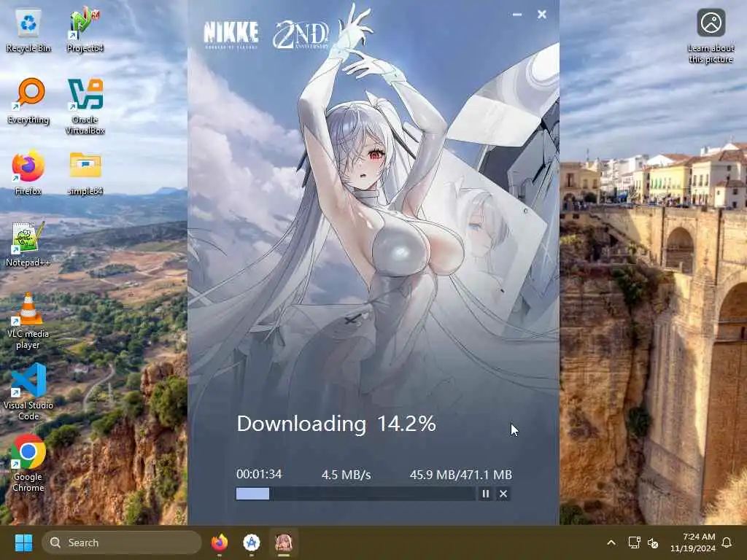
Task: Click the NIKKE logo in launcher
Action: (x=231, y=35)
